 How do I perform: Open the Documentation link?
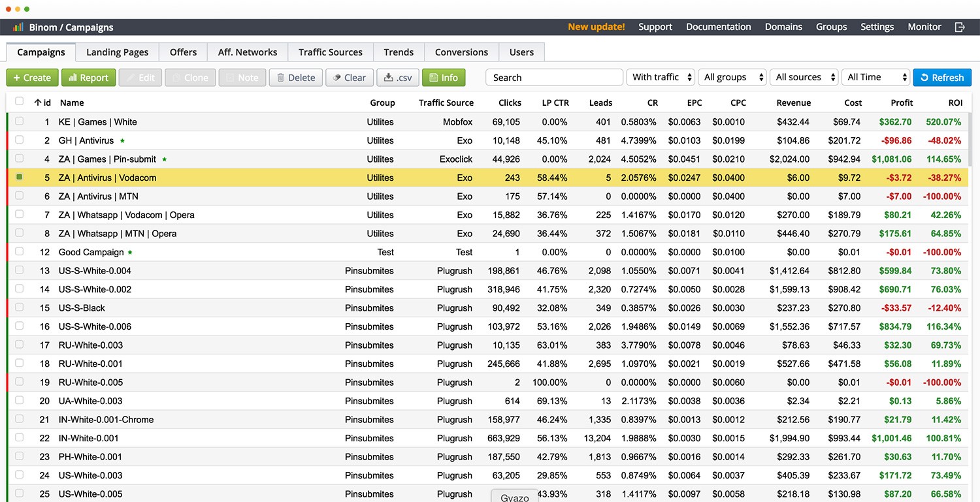[719, 27]
